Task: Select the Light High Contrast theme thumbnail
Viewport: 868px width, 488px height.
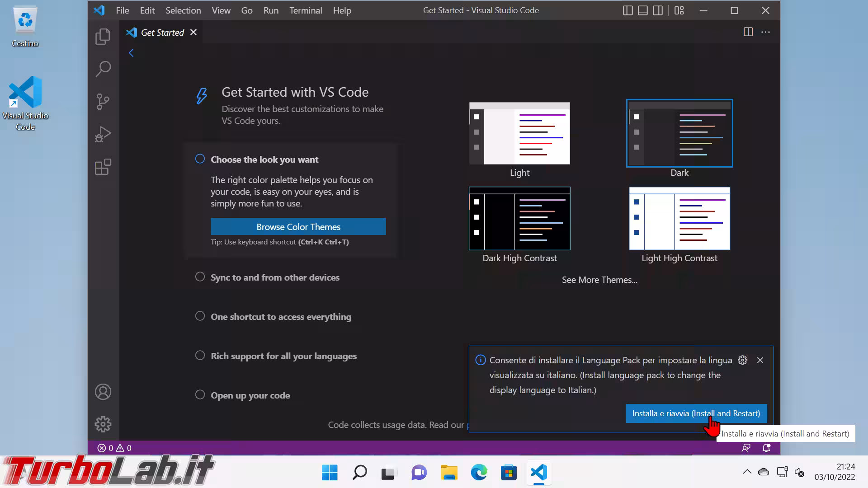Action: pyautogui.click(x=679, y=219)
